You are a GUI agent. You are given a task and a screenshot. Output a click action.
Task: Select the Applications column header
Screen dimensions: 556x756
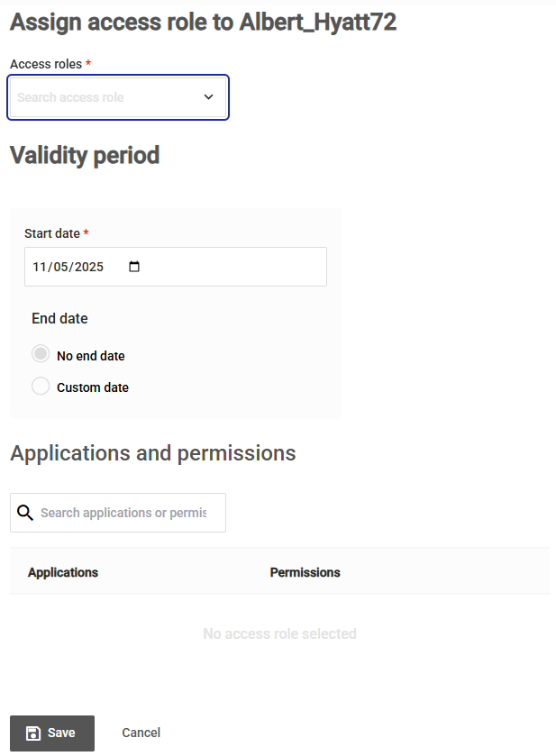62,572
